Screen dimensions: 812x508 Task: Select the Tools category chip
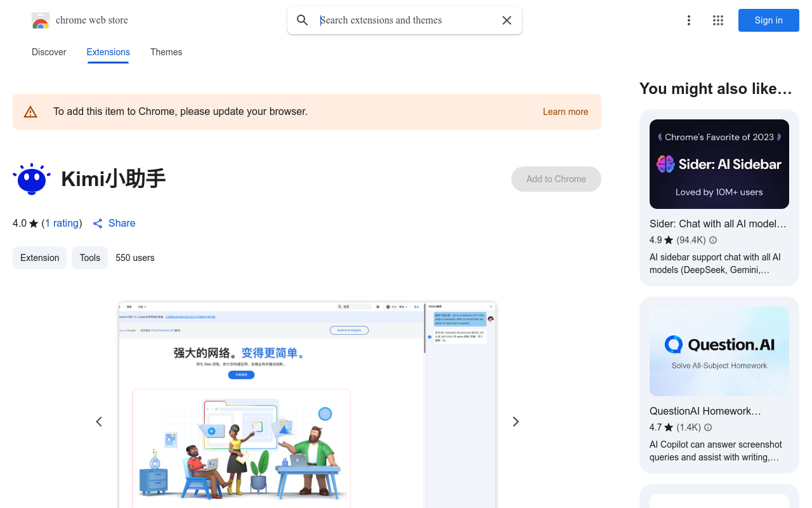[x=90, y=258]
